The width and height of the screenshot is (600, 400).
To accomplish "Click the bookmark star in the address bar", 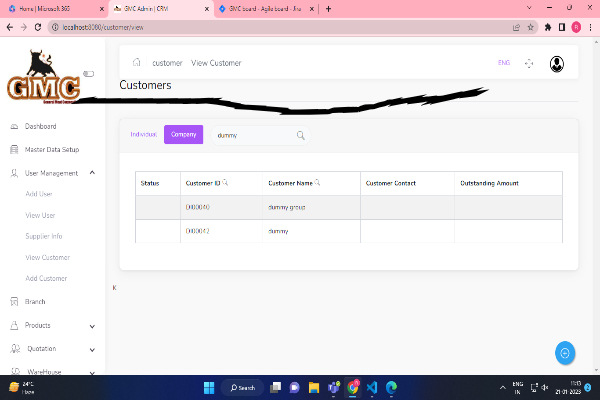I will 529,27.
